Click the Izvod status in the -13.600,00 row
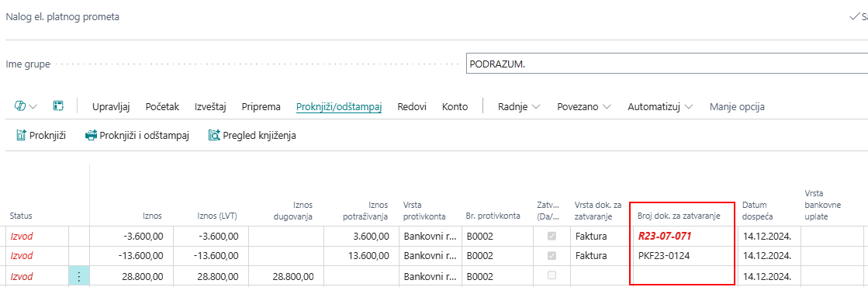Screen dimensions: 868x287 click(22, 256)
